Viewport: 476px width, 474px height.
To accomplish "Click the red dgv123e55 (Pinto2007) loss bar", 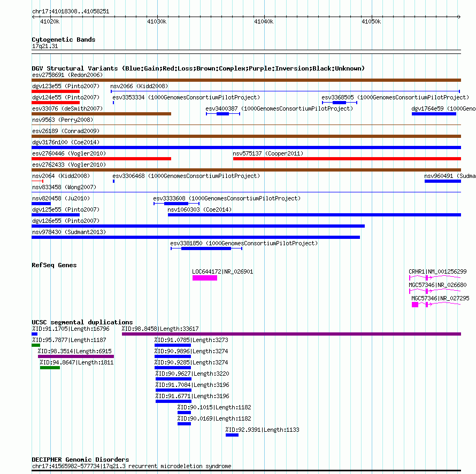I will tap(56, 91).
